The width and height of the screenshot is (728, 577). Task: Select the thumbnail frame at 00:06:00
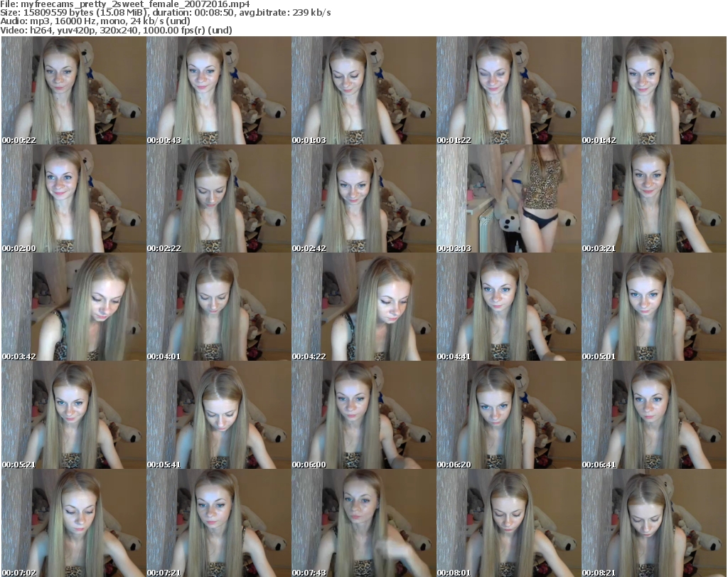[363, 415]
